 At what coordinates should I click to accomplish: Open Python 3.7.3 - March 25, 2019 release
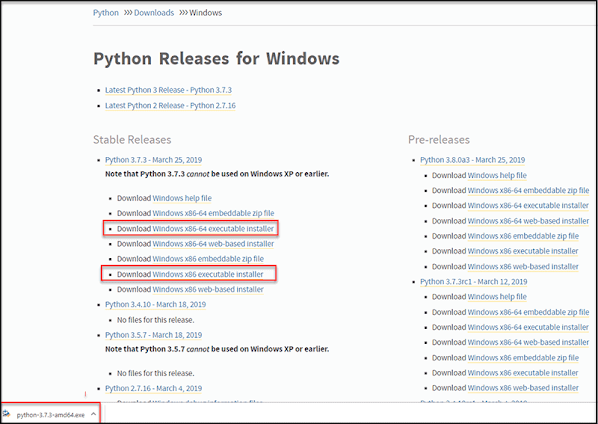pos(153,160)
